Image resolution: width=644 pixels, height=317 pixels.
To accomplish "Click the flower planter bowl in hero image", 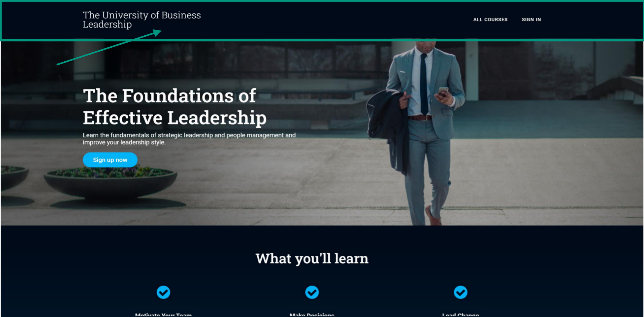I will pos(110,185).
